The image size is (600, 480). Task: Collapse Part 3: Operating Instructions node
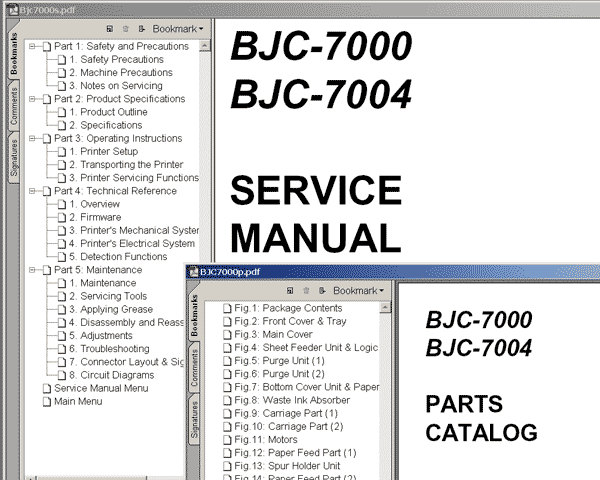pos(32,138)
